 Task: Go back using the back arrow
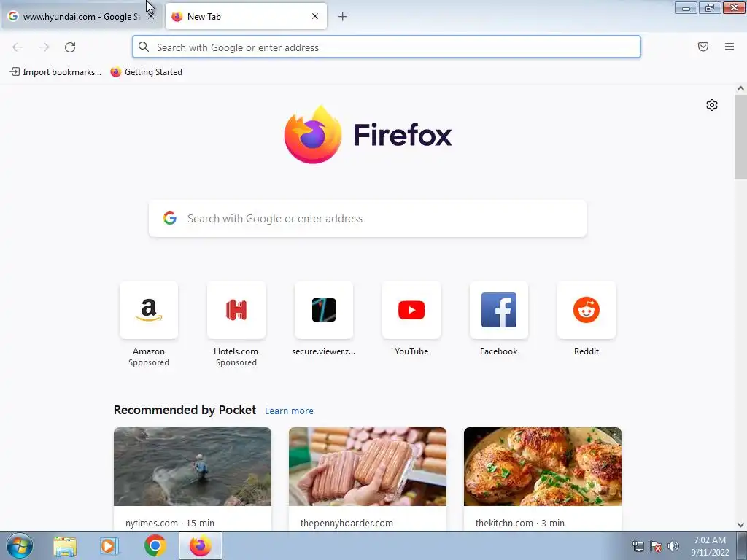click(x=18, y=47)
